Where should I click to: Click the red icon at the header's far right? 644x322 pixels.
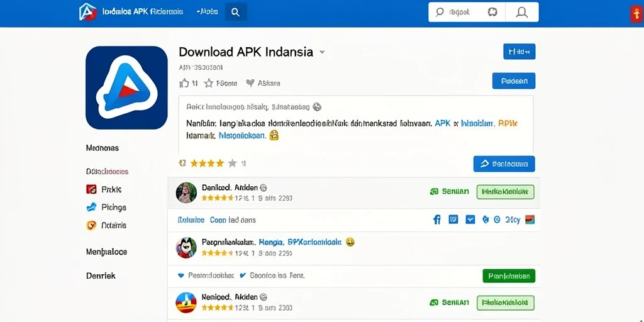[x=635, y=14]
